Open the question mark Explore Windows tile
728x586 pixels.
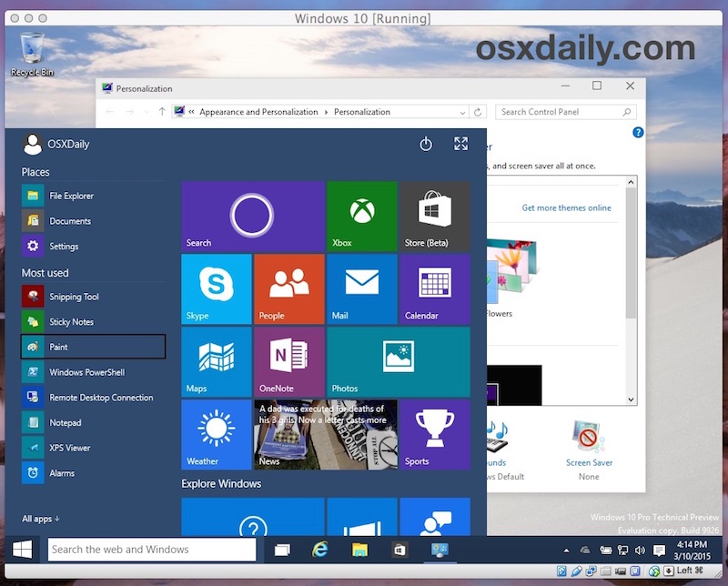click(253, 517)
